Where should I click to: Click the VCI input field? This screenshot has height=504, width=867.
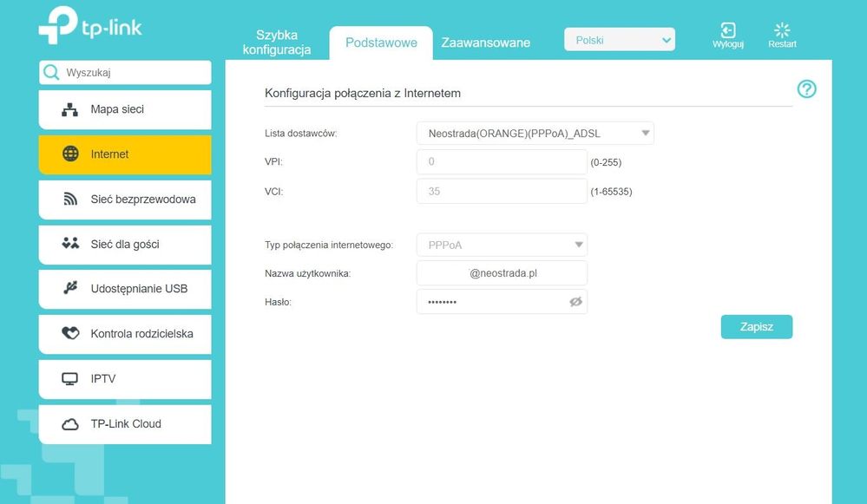click(502, 191)
